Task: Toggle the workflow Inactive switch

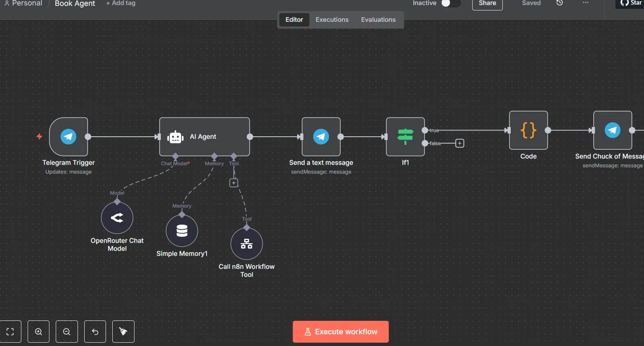Action: (x=451, y=3)
